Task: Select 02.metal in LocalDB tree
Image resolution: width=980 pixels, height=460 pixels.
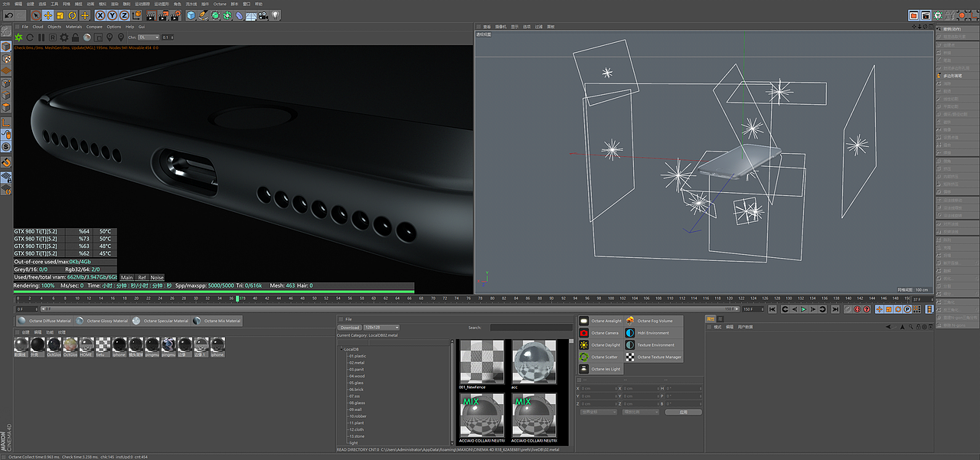Action: 357,363
